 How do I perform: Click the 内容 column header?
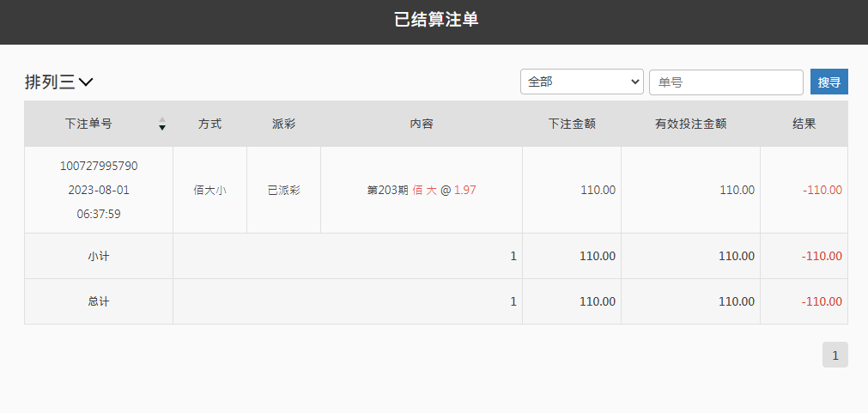(x=422, y=124)
